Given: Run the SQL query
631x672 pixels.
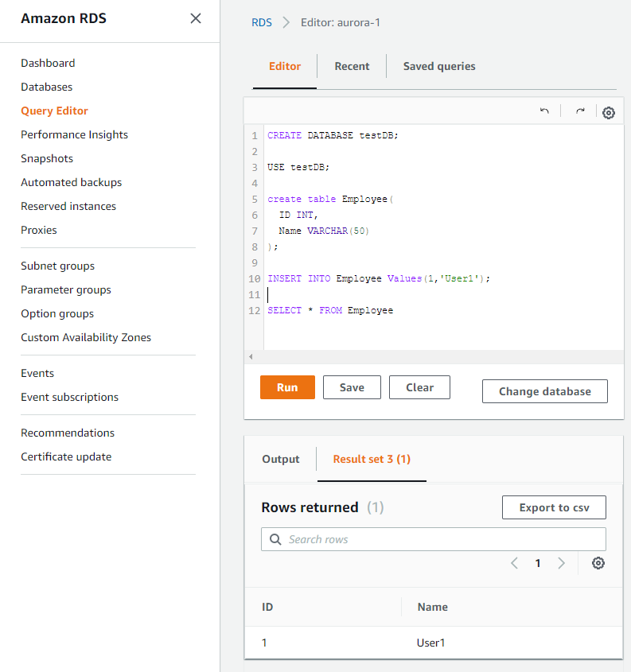Looking at the screenshot, I should 287,387.
